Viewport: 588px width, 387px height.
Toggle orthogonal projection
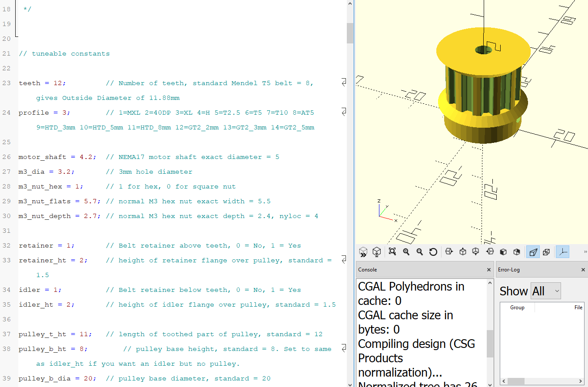[x=546, y=251]
